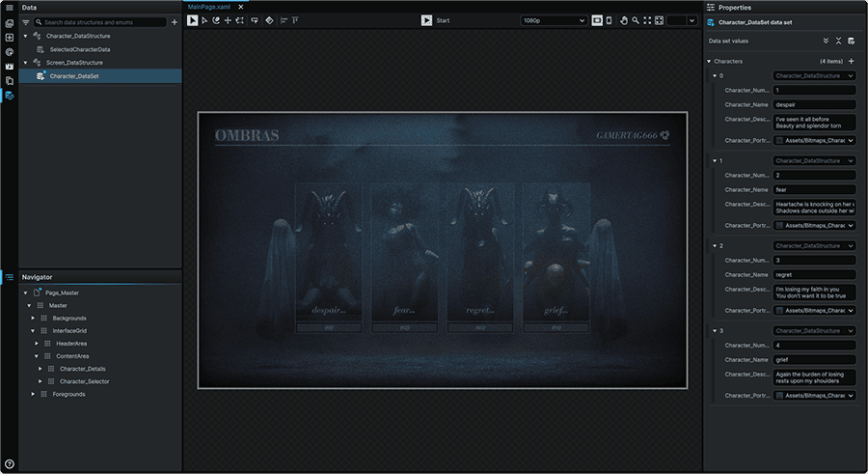Select the Move tool in toolbar
Screen dimensions: 868x474
tap(228, 20)
